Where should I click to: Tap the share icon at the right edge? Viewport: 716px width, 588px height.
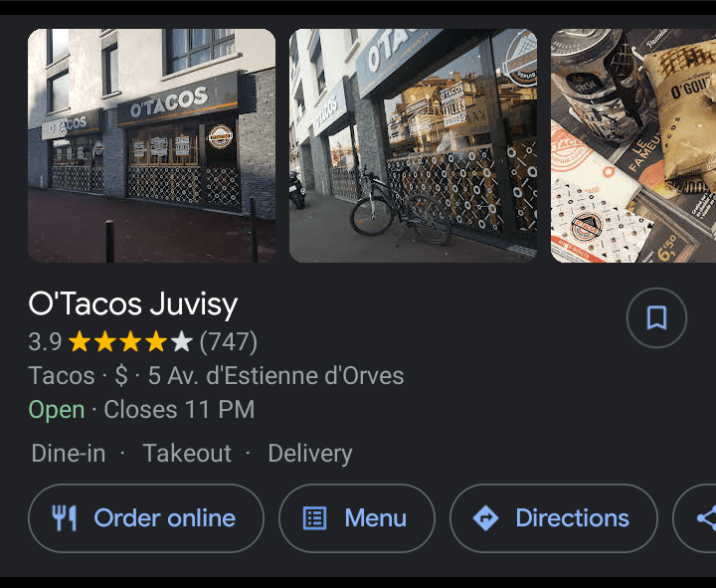[706, 518]
